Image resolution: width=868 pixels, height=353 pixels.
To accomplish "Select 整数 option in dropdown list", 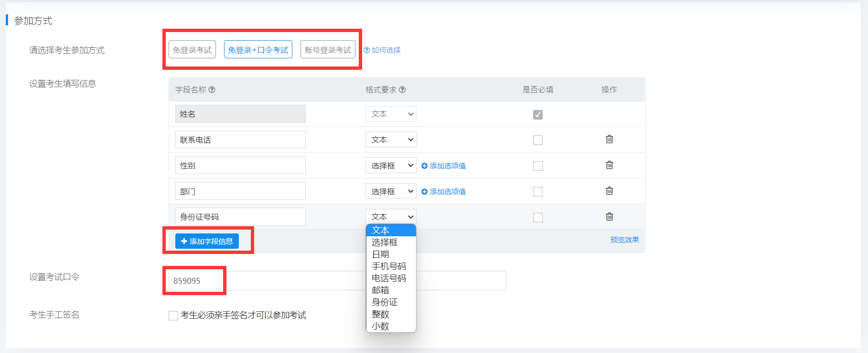I will tap(391, 314).
